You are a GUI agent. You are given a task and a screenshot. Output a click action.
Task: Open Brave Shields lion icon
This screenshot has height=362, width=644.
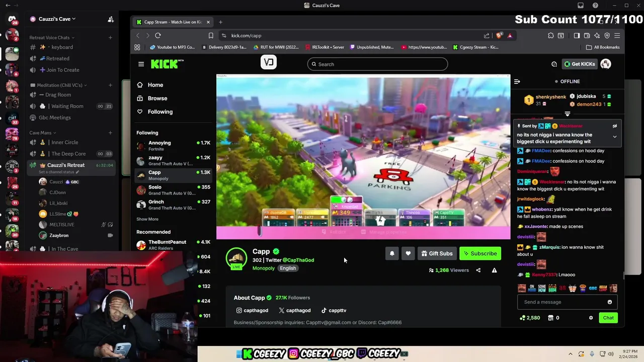click(499, 36)
